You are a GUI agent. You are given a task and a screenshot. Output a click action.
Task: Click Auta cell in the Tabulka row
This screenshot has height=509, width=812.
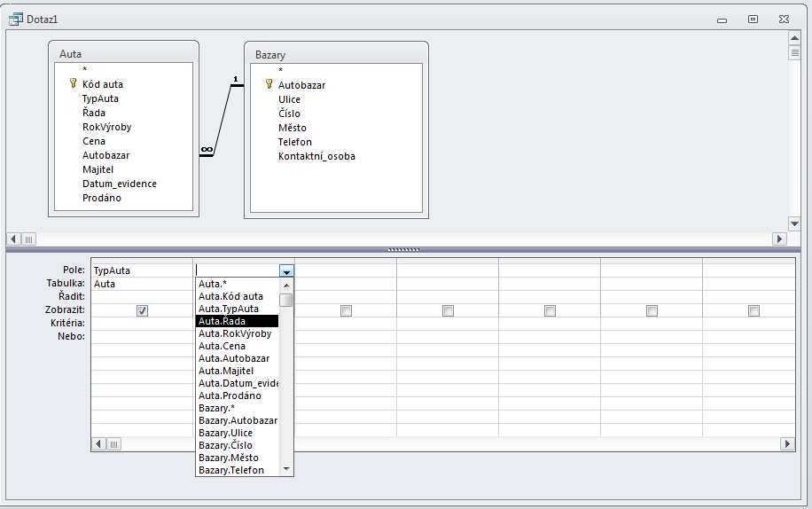[142, 284]
